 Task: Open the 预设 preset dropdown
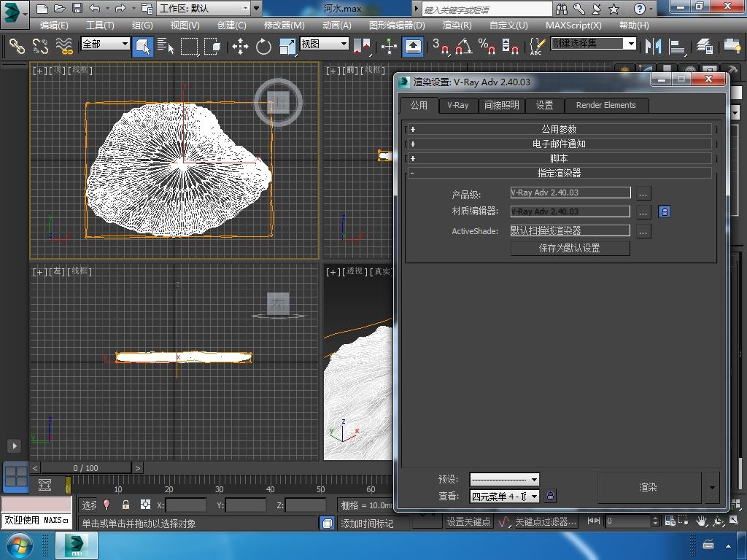tap(504, 479)
